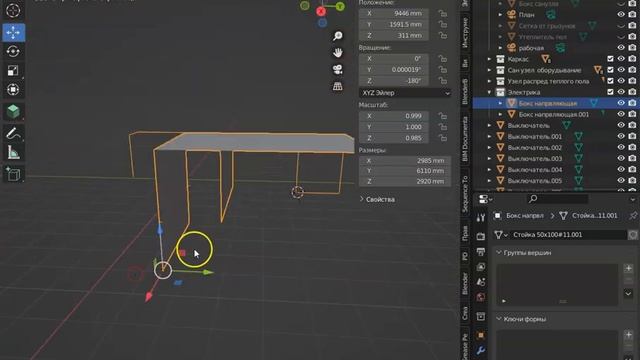
Task: Lock the Y scale with padlock
Action: click(442, 127)
